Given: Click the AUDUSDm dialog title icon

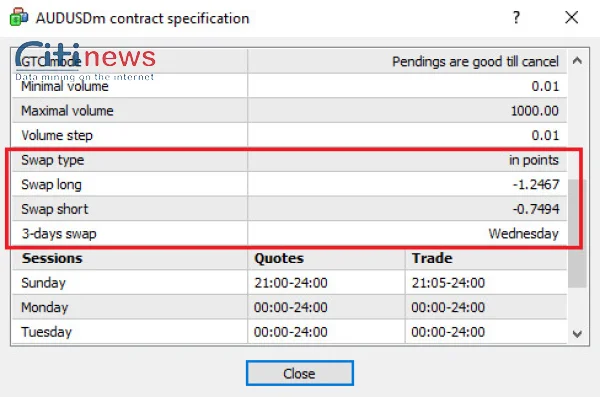Looking at the screenshot, I should (19, 17).
